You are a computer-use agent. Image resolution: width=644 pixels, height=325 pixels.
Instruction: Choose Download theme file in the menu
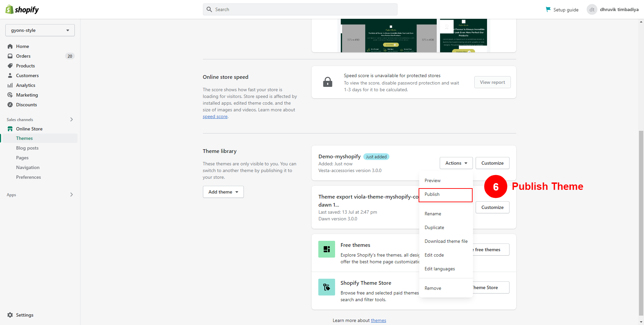pos(446,241)
